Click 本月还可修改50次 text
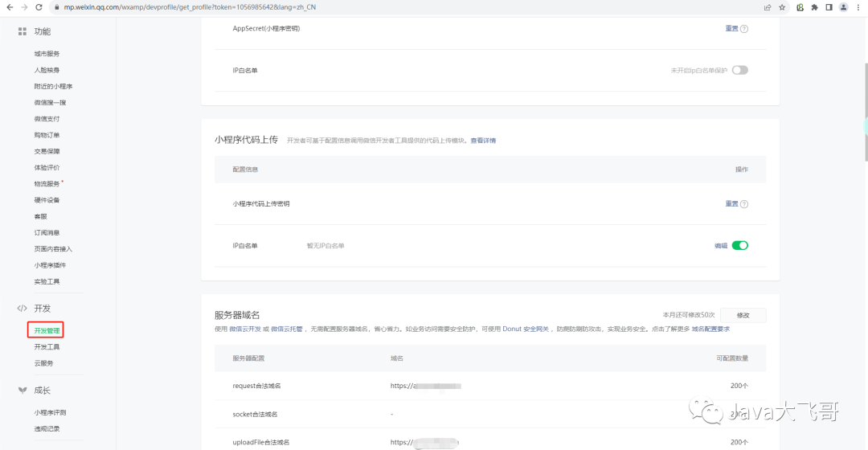The width and height of the screenshot is (868, 450). pos(689,315)
